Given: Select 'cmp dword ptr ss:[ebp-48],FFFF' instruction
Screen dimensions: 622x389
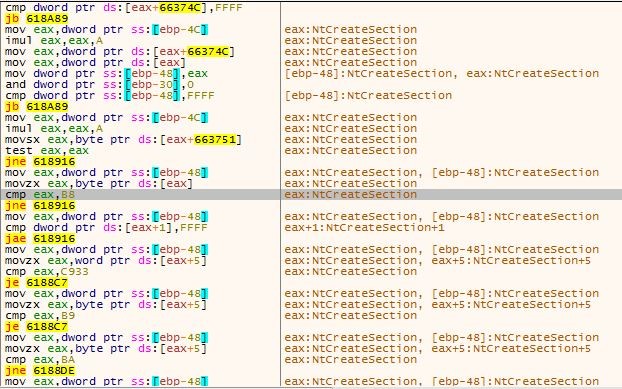Looking at the screenshot, I should (x=109, y=96).
